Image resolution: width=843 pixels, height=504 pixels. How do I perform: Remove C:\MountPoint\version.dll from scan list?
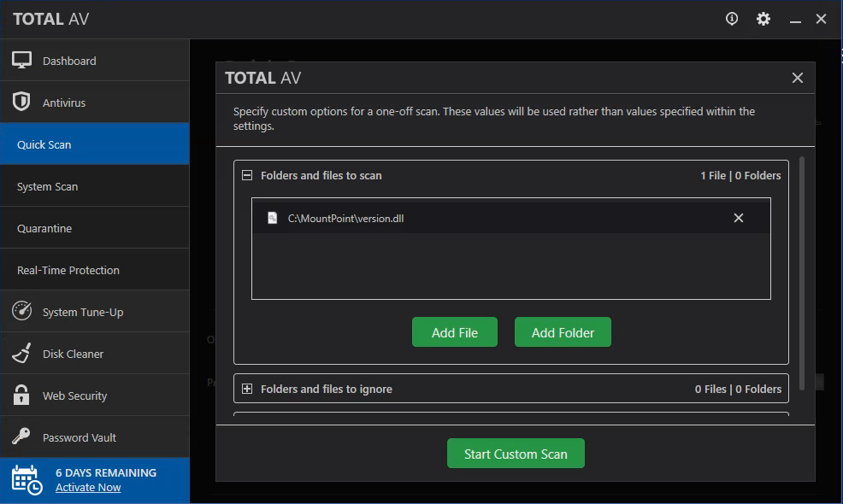tap(739, 218)
